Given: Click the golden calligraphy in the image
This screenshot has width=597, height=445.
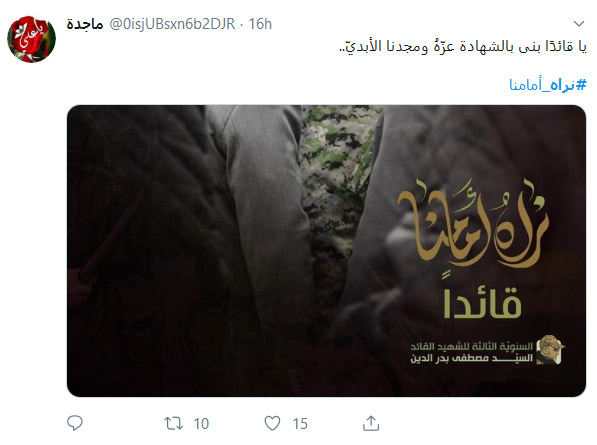Looking at the screenshot, I should tap(473, 223).
